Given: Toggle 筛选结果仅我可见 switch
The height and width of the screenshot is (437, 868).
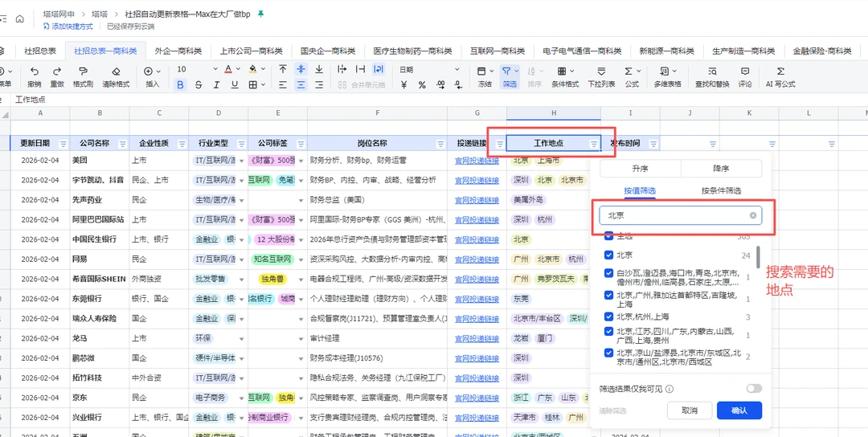Looking at the screenshot, I should tap(753, 389).
